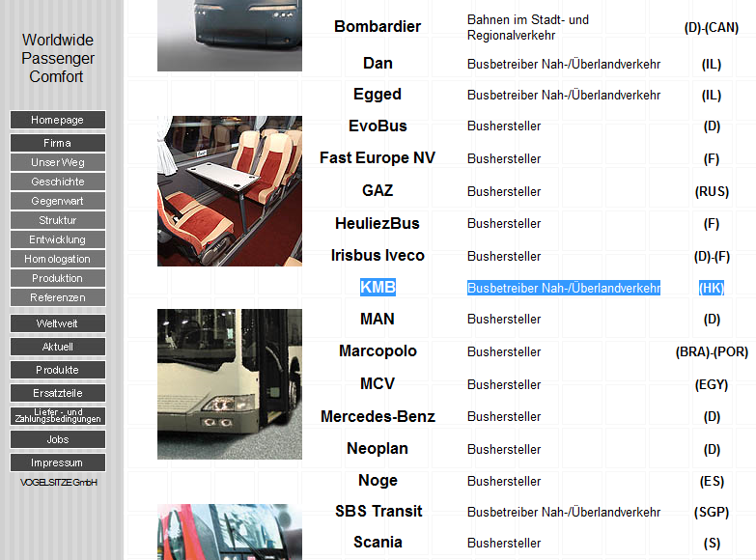Screen dimensions: 756x560
Task: Click the (D)-(CAN) country code
Action: (x=712, y=27)
